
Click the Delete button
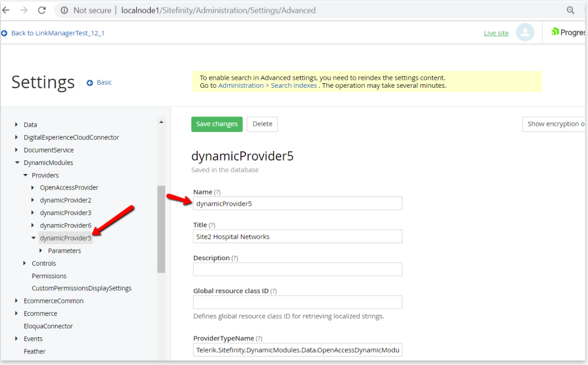262,124
